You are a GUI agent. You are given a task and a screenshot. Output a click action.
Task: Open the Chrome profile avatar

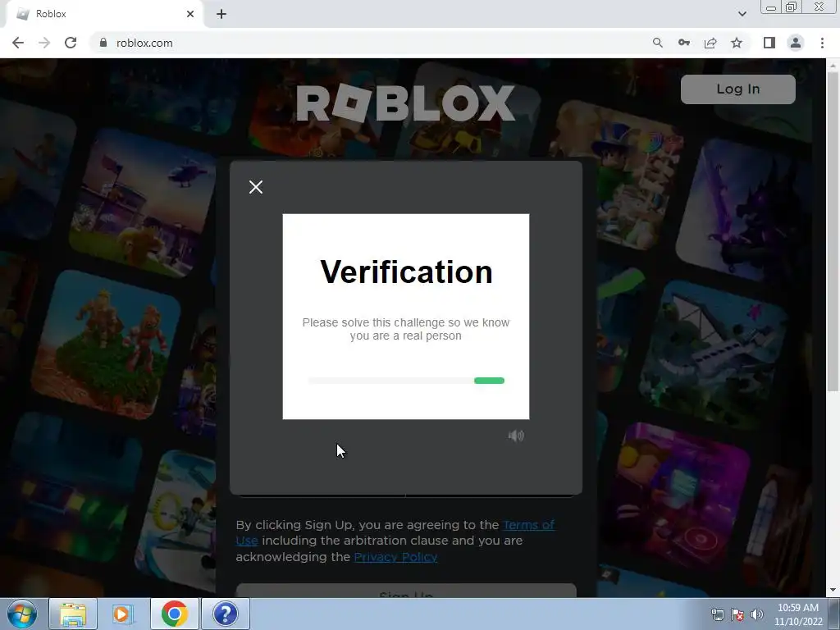click(x=796, y=43)
